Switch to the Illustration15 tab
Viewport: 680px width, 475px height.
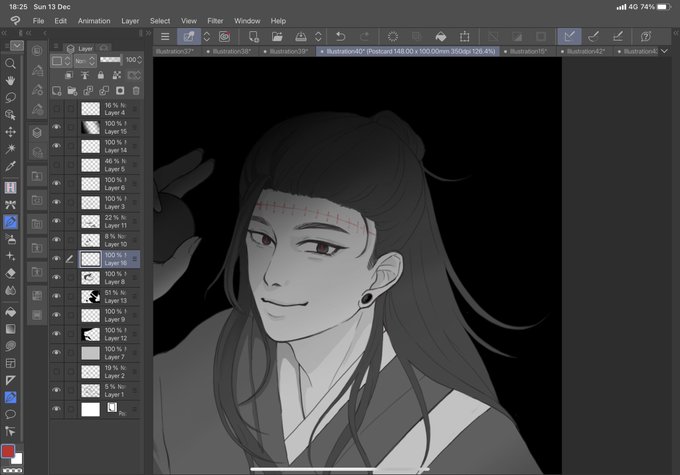[x=527, y=51]
